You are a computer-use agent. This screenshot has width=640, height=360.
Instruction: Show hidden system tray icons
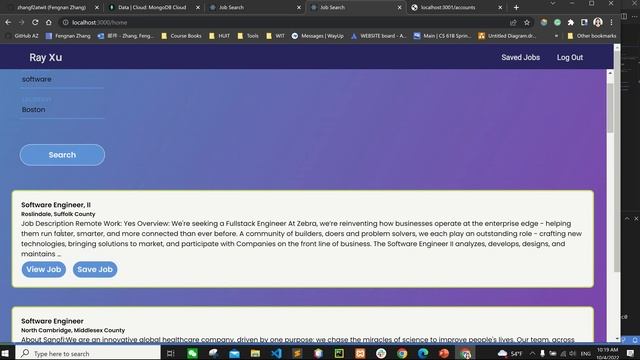coord(532,353)
